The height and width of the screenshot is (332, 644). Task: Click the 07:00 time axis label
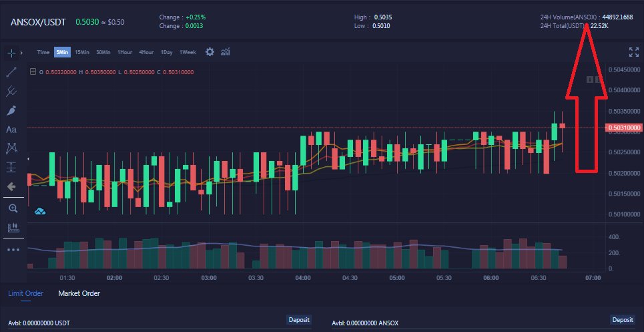(x=593, y=278)
